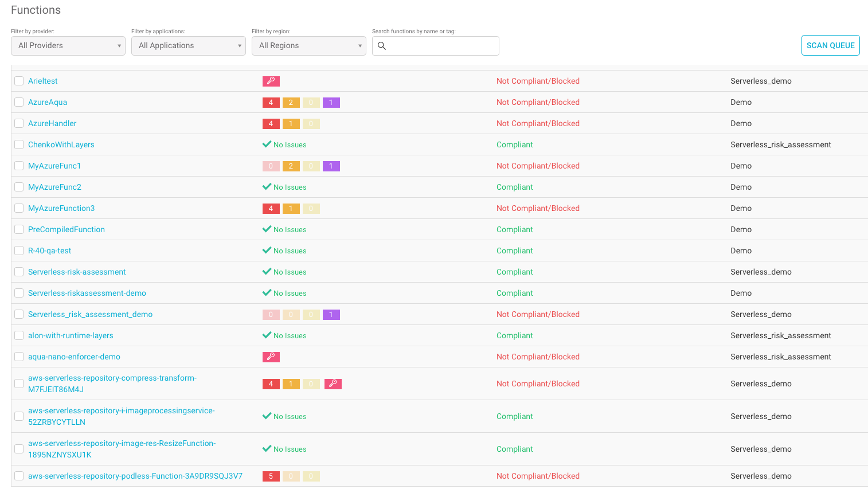Click Serverless_risk_assessment for ChenkoWithLayers row

tap(781, 144)
